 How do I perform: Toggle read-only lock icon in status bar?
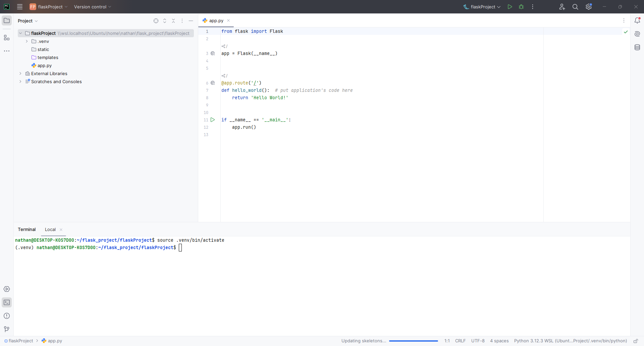(x=636, y=341)
